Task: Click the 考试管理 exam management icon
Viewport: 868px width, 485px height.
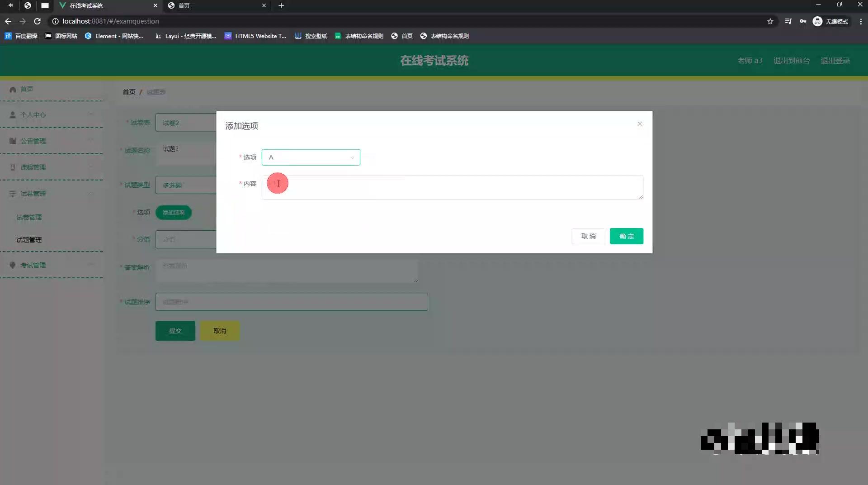Action: point(12,265)
